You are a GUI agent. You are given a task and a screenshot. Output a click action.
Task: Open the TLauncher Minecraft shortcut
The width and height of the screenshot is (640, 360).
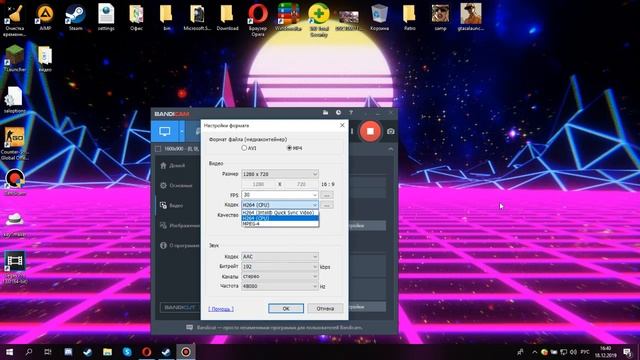pos(15,58)
